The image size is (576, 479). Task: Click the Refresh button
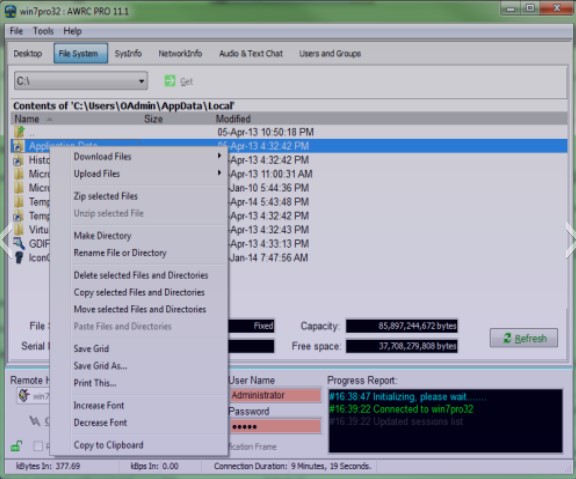point(524,338)
